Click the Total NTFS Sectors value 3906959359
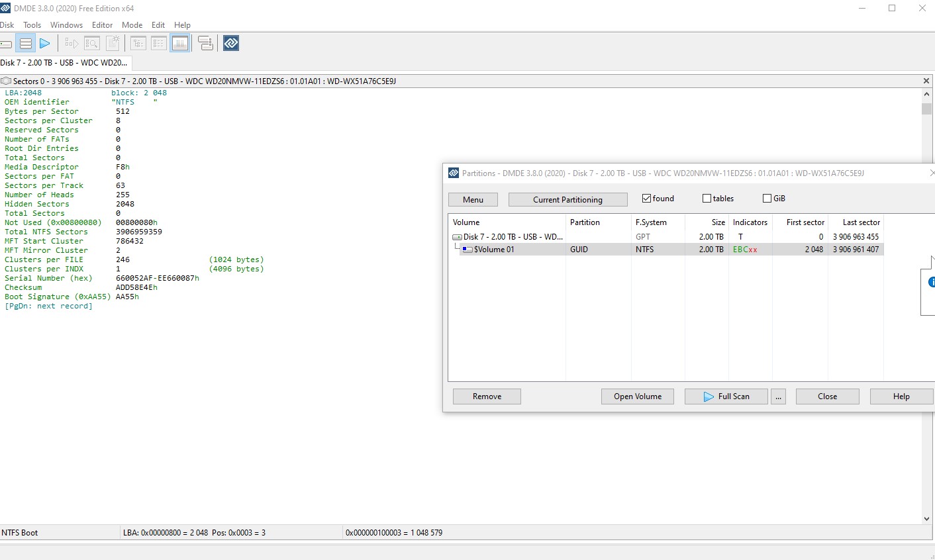Image resolution: width=935 pixels, height=560 pixels. 139,232
